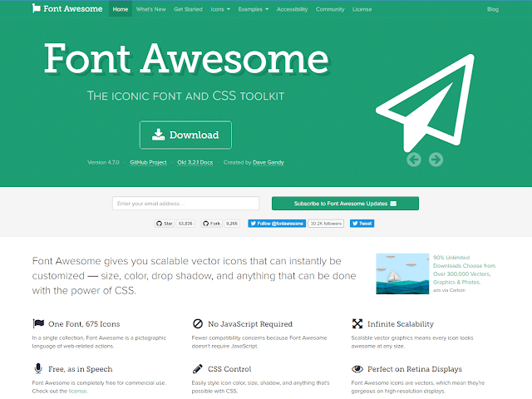Open the Home tab in navbar
The width and height of the screenshot is (532, 399).
(121, 9)
